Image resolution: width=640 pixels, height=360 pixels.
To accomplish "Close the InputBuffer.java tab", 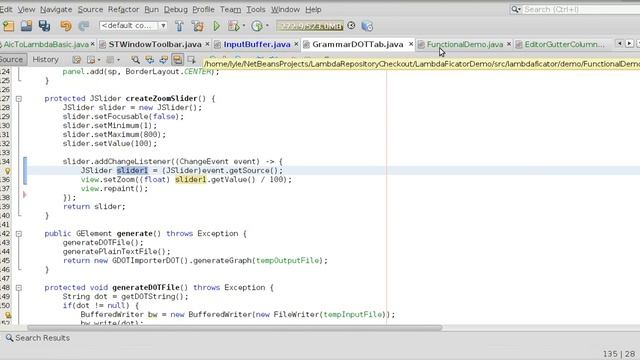I will coord(296,44).
